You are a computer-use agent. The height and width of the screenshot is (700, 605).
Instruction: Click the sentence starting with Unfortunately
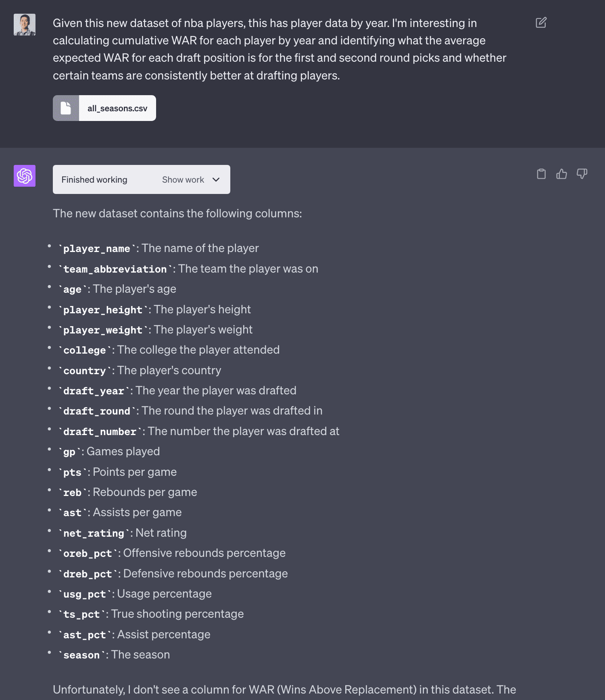pos(284,690)
